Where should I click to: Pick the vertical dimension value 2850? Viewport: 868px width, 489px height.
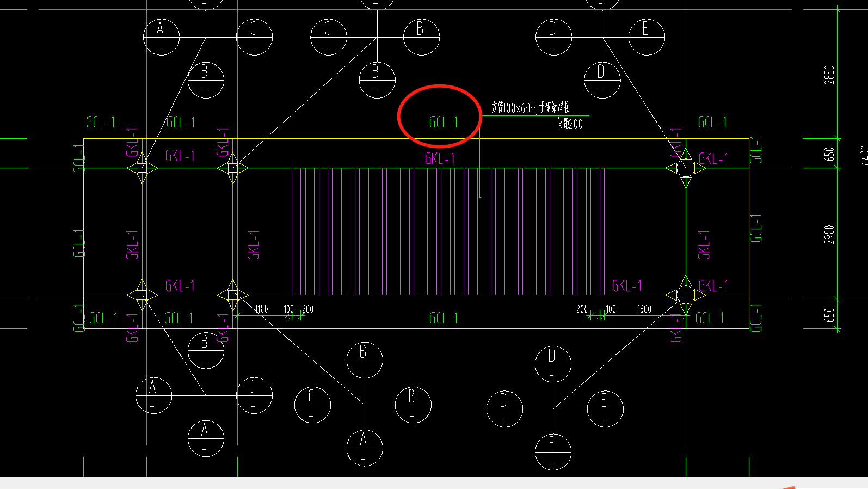829,75
